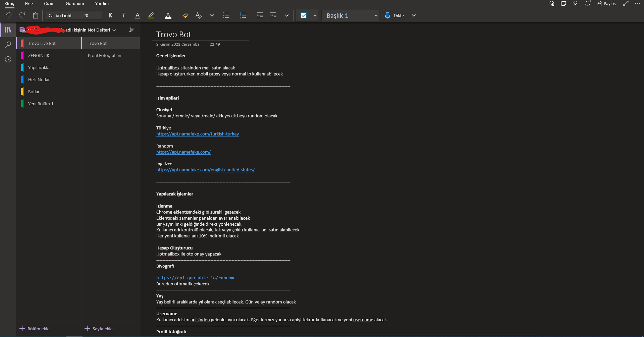Viewport: 644px width, 337px height.
Task: Toggle bold formatting (K)
Action: (x=110, y=15)
